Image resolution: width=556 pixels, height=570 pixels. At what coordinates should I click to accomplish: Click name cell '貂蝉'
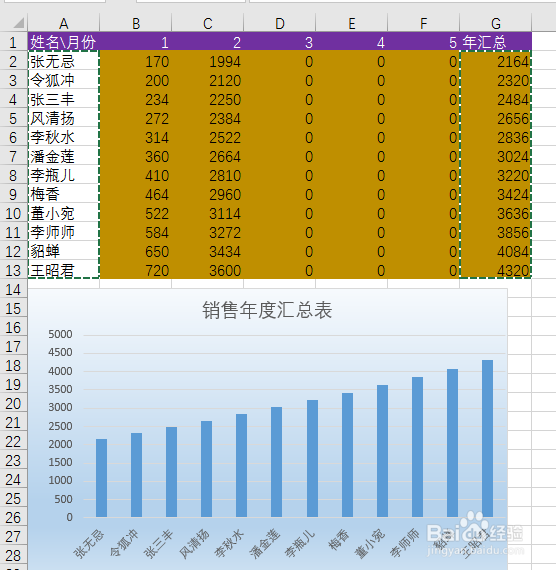pyautogui.click(x=64, y=251)
